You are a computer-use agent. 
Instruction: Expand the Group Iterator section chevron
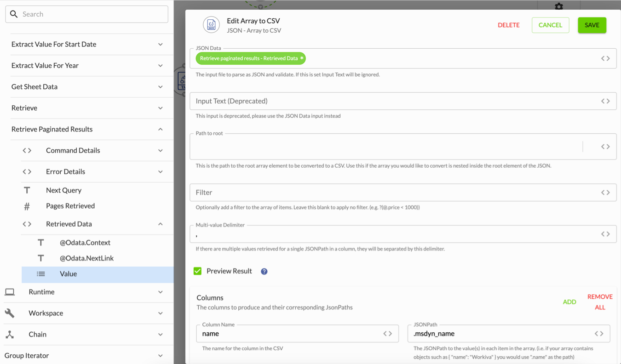pos(161,356)
